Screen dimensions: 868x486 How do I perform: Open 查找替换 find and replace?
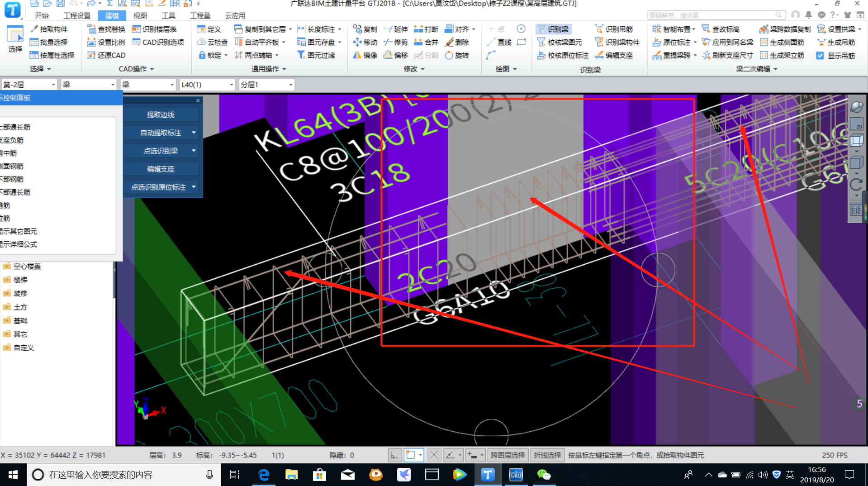click(x=106, y=29)
